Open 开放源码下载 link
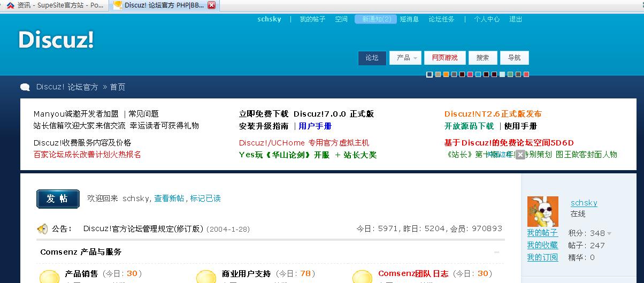Image resolution: width=644 pixels, height=283 pixels. [x=469, y=126]
